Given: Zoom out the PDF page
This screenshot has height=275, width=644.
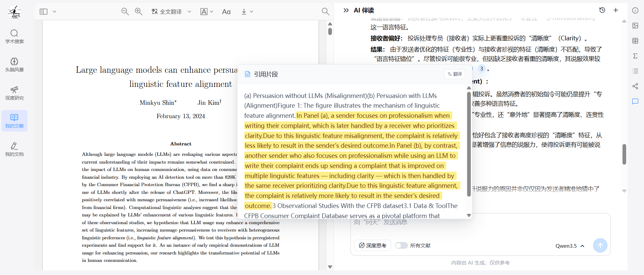Looking at the screenshot, I should coord(125,11).
